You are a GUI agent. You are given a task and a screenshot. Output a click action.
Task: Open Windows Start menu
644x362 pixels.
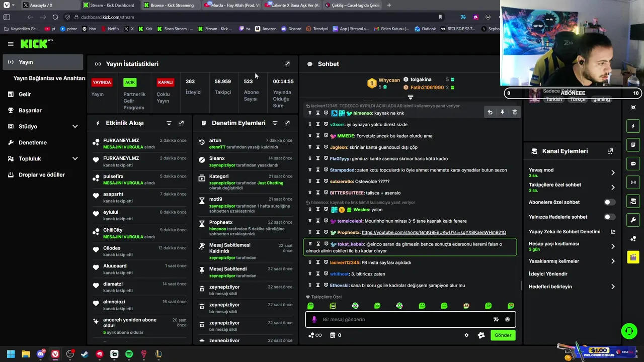coord(11,354)
